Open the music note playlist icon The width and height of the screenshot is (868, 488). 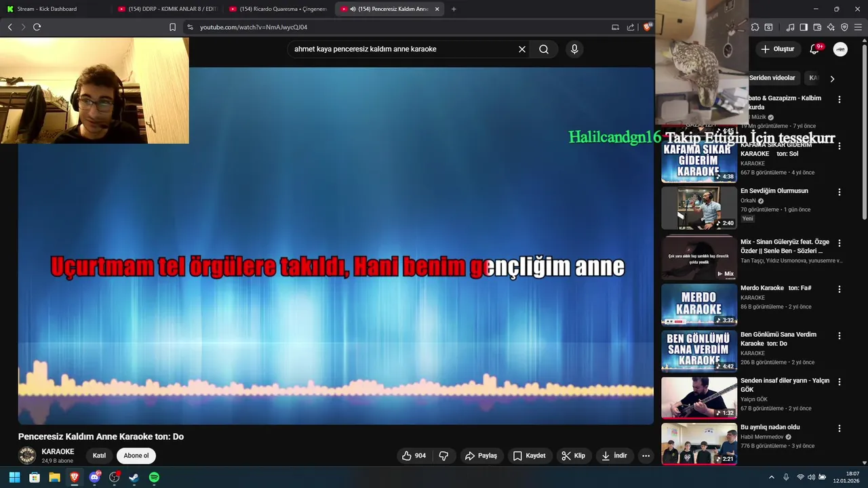click(x=790, y=27)
